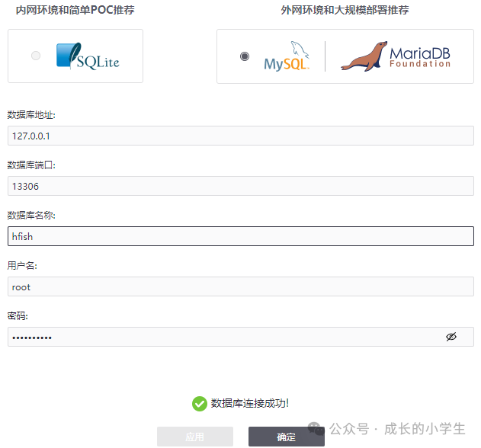This screenshot has width=481, height=448.
Task: Click the SQLite logo
Action: click(x=88, y=56)
